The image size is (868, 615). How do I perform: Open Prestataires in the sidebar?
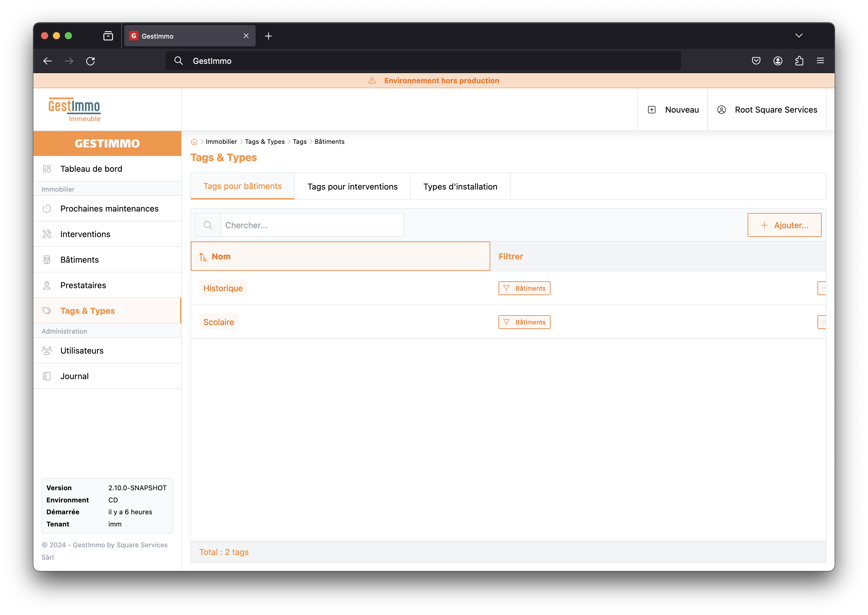pyautogui.click(x=83, y=286)
